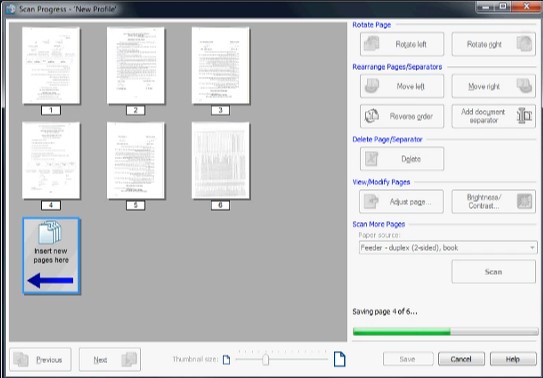Open Help for this dialog
Screen dimensions: 543x378
pyautogui.click(x=513, y=359)
